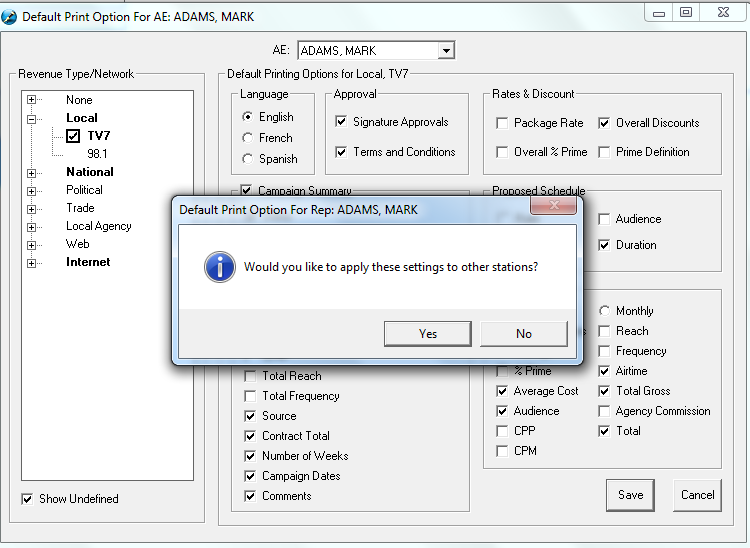750x548 pixels.
Task: Open the AE dropdown showing ADAMS, MARK
Action: (446, 50)
